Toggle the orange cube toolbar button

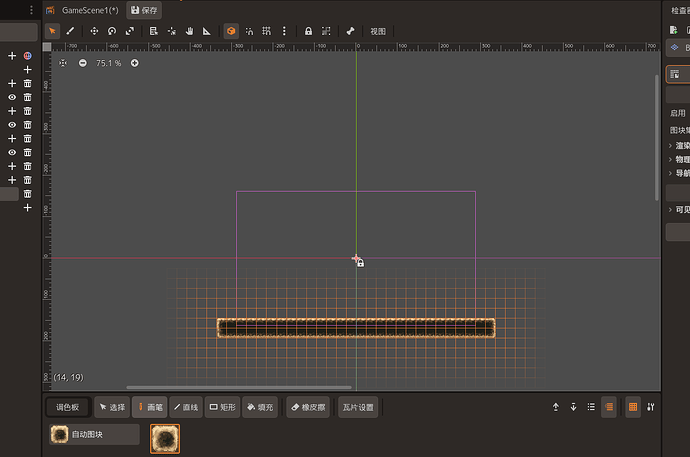click(231, 31)
